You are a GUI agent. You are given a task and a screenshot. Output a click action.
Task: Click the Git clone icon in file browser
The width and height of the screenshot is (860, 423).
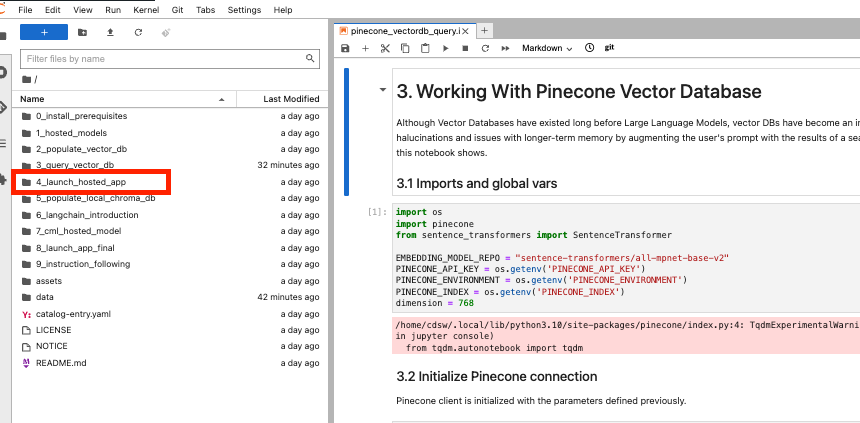point(167,32)
